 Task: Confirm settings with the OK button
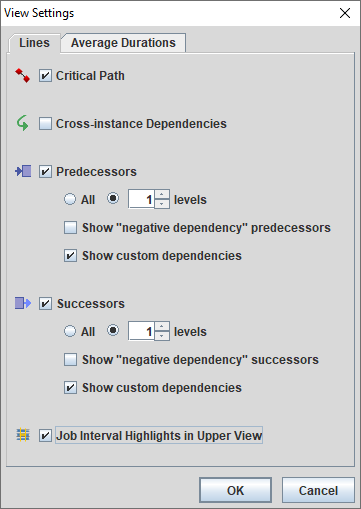(x=235, y=490)
